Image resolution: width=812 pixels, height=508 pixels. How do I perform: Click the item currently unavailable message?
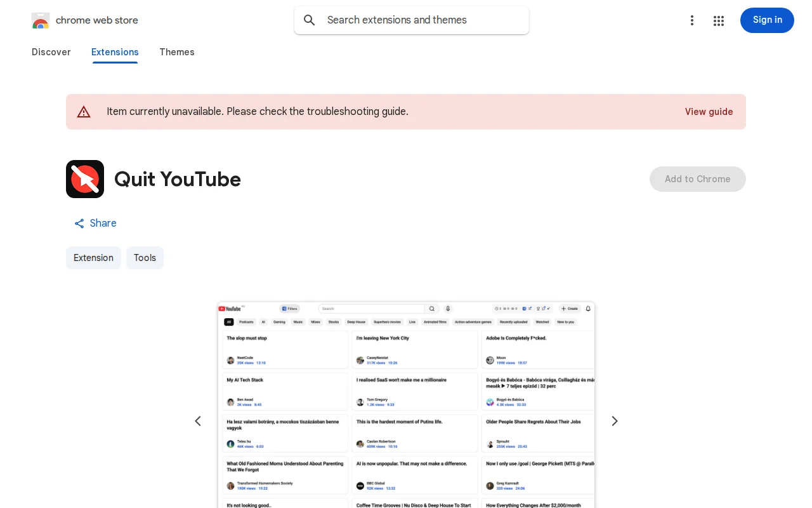(258, 112)
